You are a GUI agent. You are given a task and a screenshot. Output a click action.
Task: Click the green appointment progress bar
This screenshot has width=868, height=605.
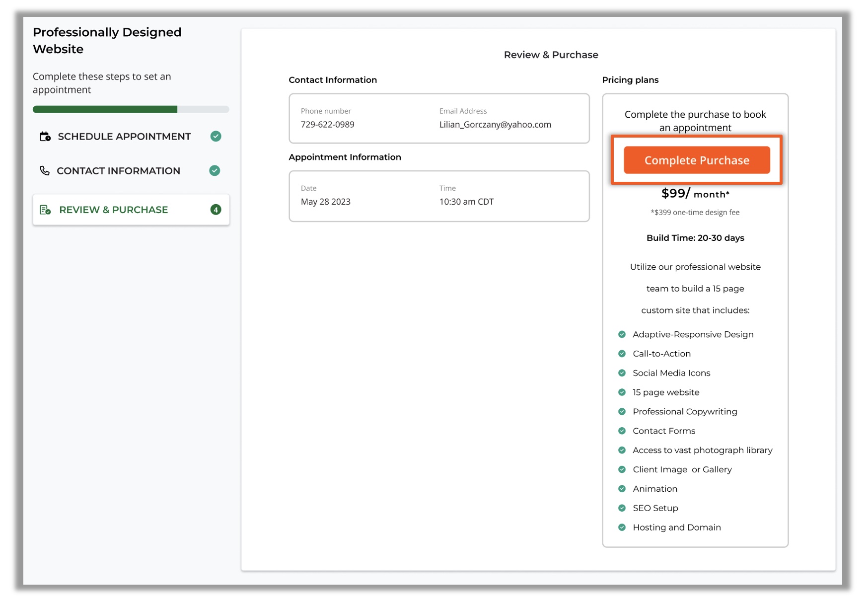click(x=105, y=110)
